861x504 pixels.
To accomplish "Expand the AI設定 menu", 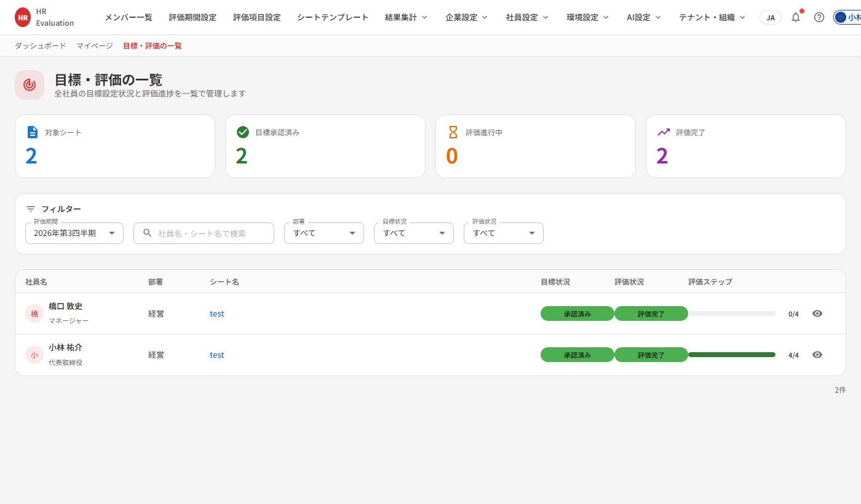I will [x=644, y=17].
